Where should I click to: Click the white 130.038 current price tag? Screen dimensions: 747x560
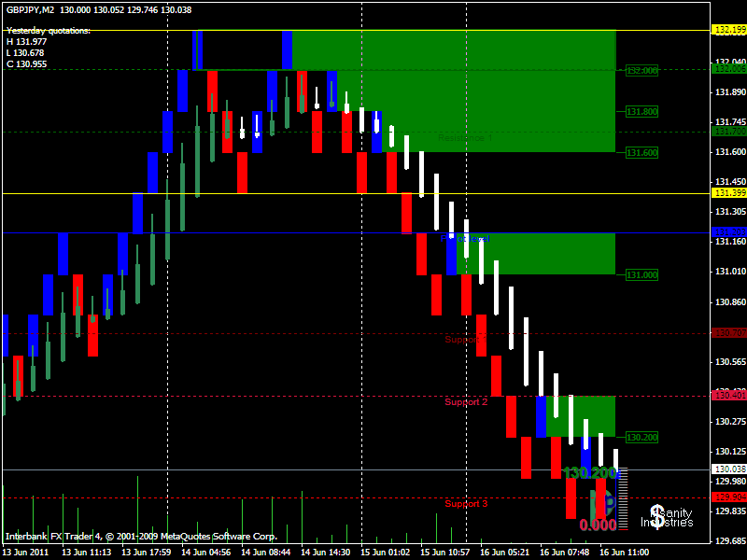tap(729, 469)
